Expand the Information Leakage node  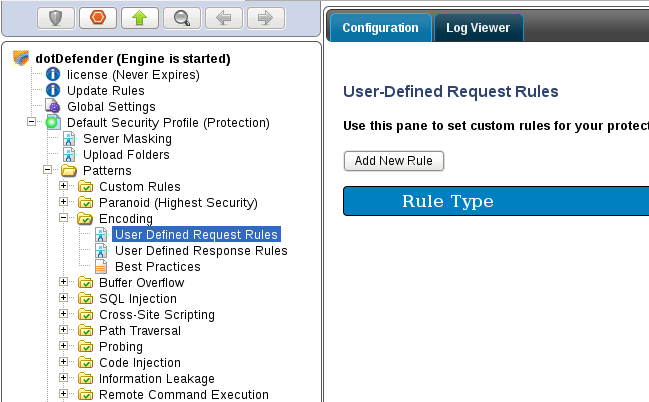(x=63, y=378)
